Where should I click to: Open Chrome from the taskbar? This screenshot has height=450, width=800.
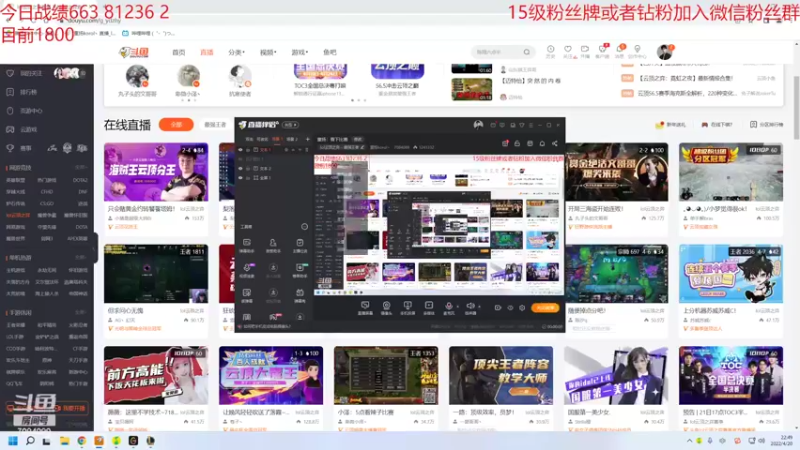click(82, 441)
